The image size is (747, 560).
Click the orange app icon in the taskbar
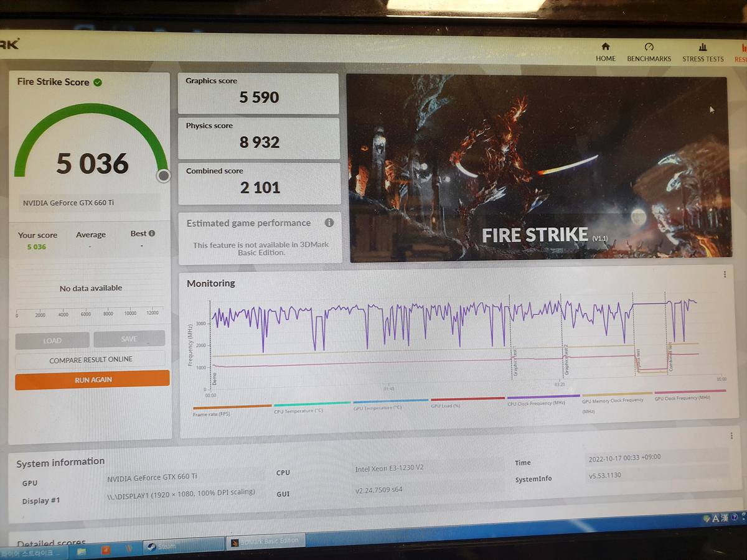pyautogui.click(x=106, y=550)
